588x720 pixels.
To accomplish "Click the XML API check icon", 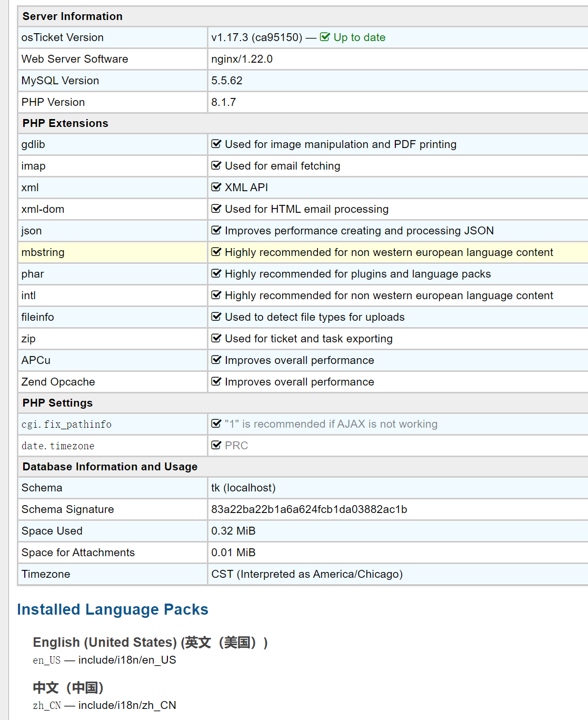I will 216,187.
